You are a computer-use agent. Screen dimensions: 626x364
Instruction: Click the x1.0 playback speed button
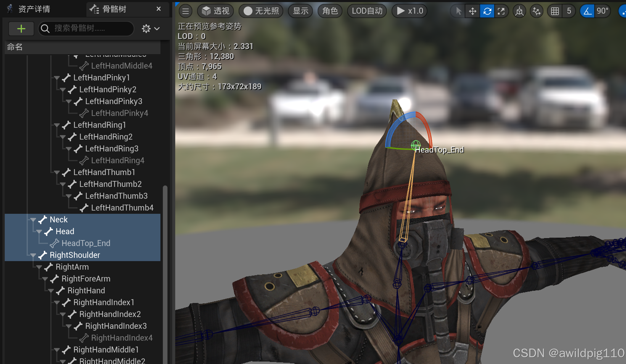click(410, 11)
